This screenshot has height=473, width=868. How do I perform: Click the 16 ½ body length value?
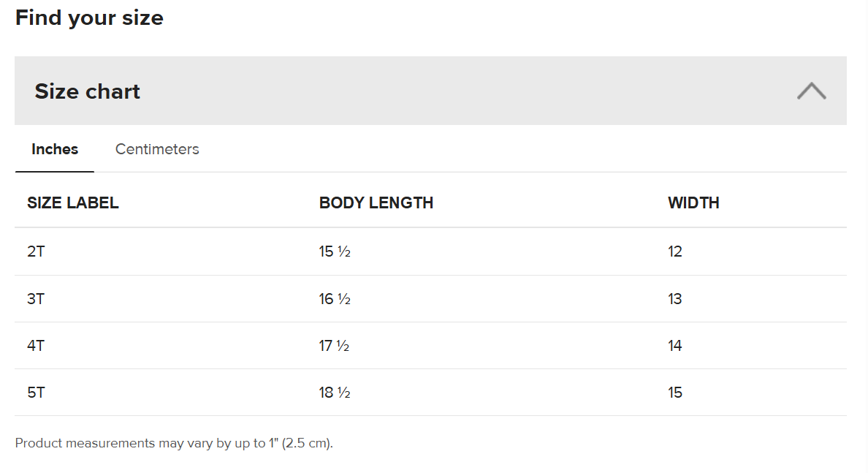click(x=335, y=299)
